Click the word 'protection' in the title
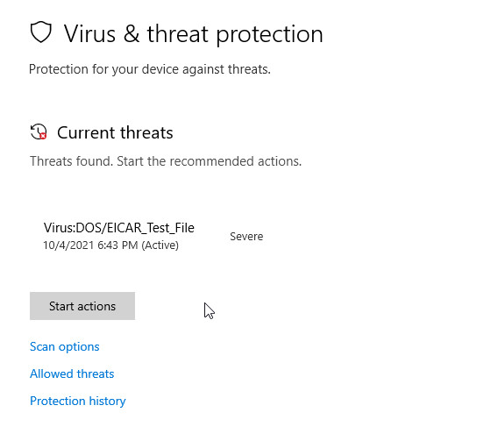Image resolution: width=491 pixels, height=448 pixels. [x=270, y=34]
